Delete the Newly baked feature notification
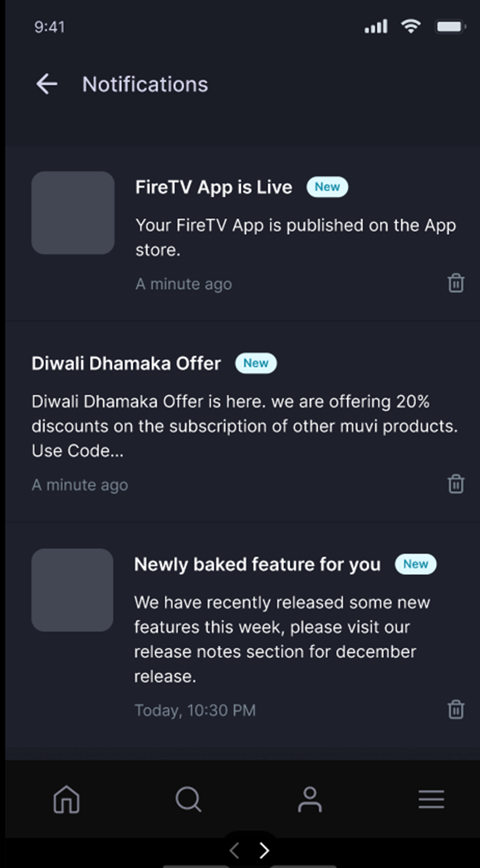 point(456,710)
